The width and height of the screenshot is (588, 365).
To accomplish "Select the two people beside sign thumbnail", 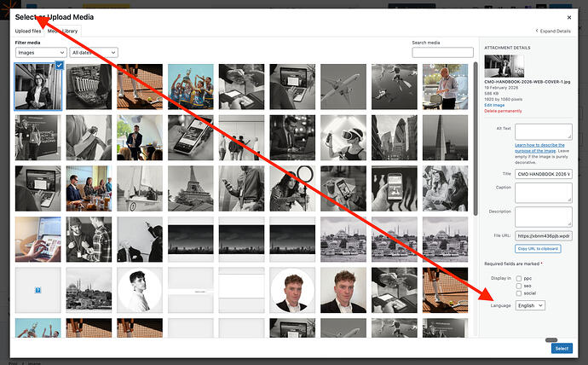I will click(37, 137).
